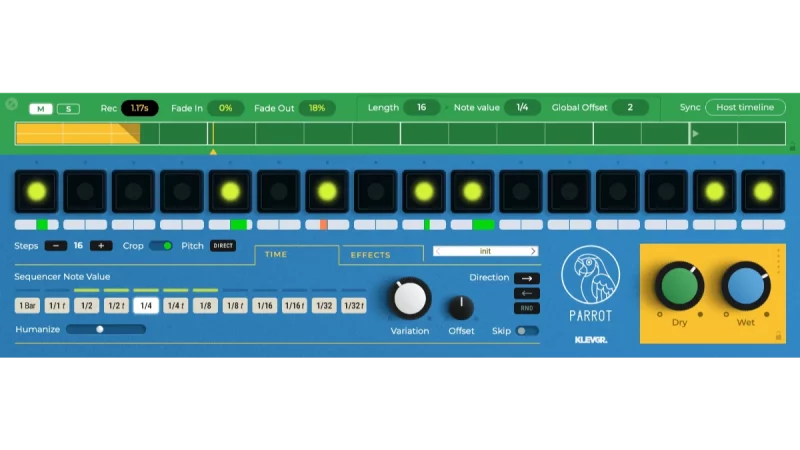
Task: Toggle sequencer step pad 2
Action: 85,192
